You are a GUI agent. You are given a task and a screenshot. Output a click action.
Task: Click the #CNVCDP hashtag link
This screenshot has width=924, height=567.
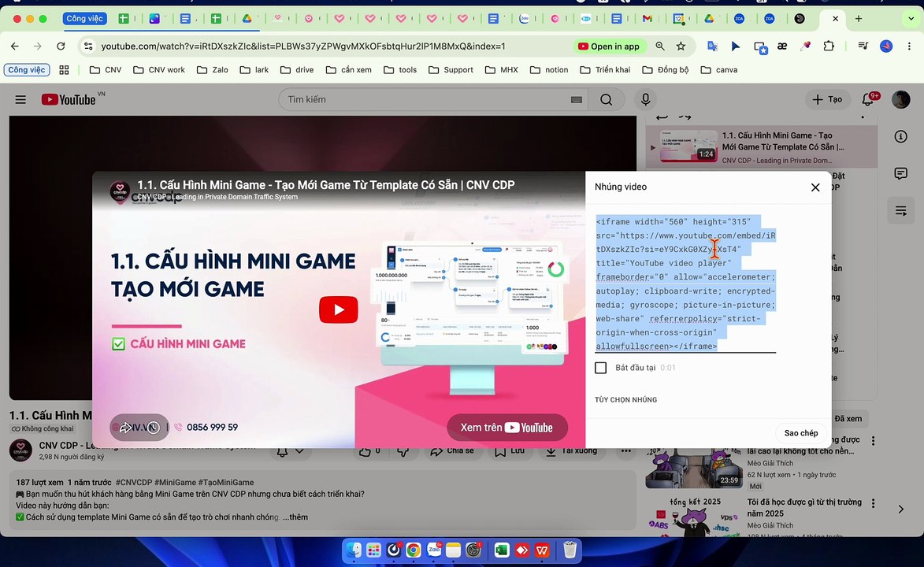click(135, 482)
